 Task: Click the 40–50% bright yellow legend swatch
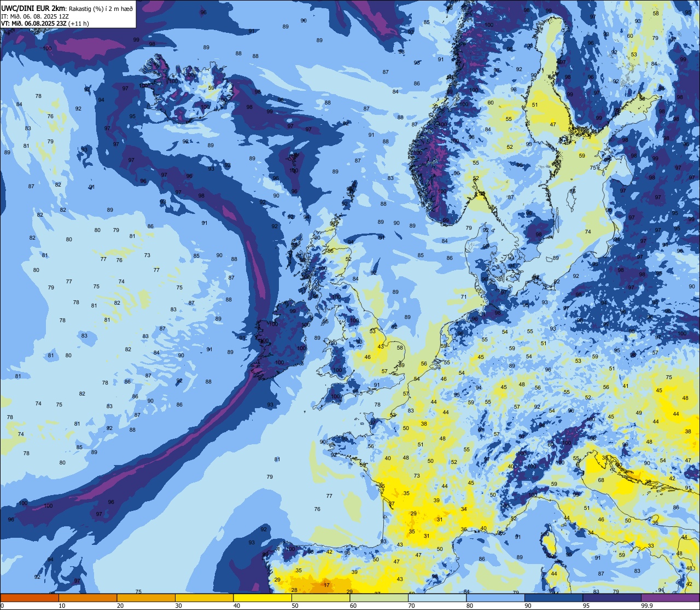262,598
